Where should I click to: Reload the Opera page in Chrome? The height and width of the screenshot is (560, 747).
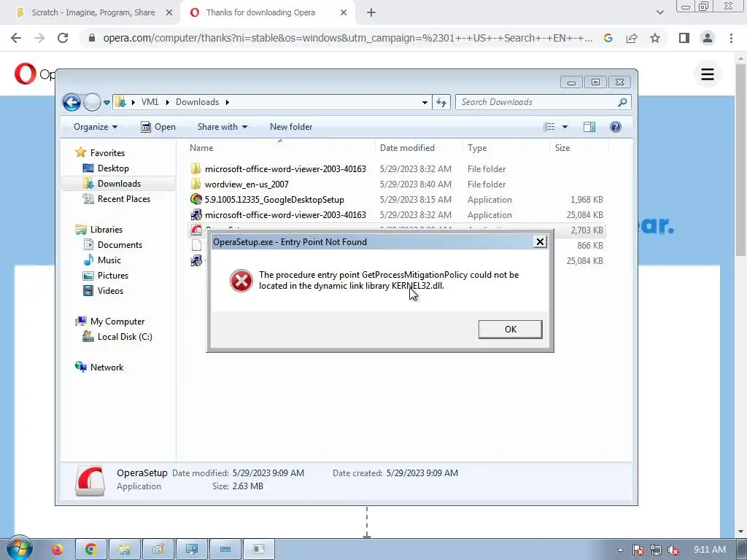point(63,38)
